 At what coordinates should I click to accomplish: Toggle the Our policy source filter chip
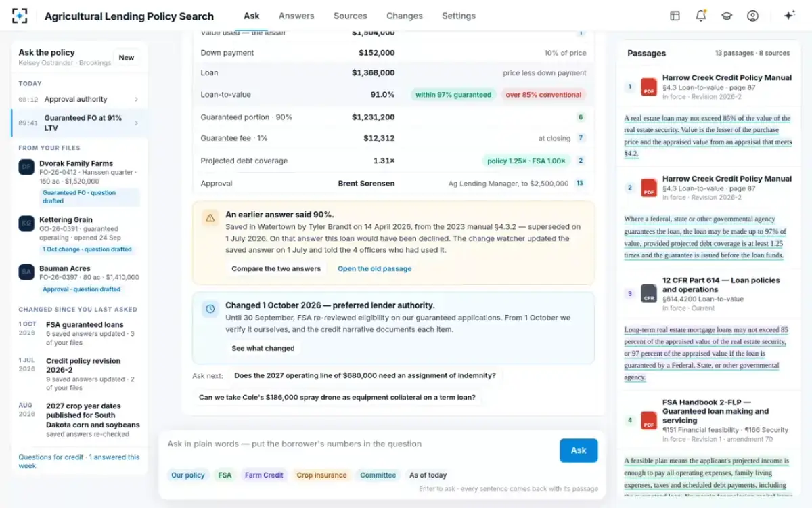[x=187, y=475]
